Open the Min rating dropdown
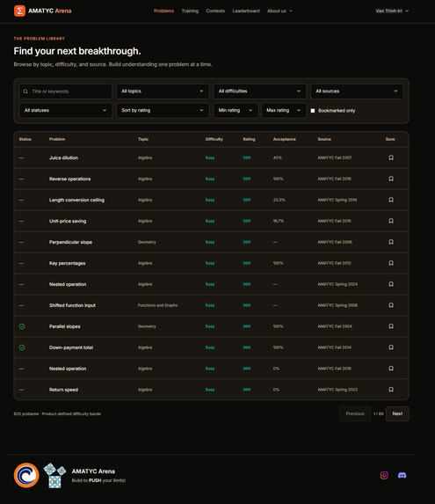Image resolution: width=435 pixels, height=504 pixels. click(x=236, y=110)
